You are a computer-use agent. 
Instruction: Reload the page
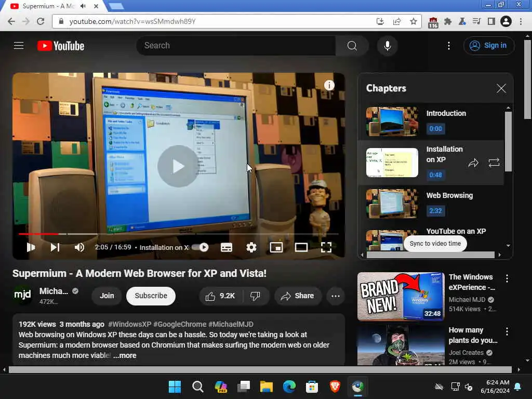(41, 21)
